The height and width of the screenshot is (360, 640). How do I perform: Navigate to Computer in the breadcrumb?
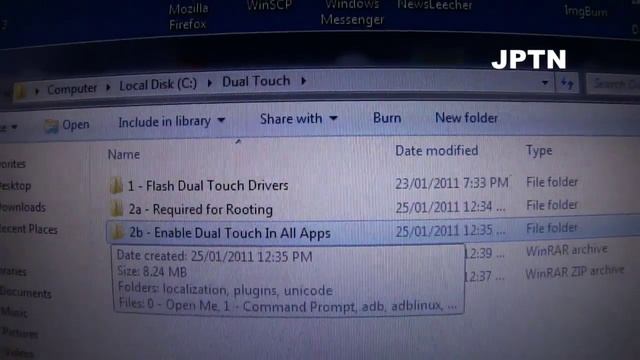pyautogui.click(x=72, y=89)
